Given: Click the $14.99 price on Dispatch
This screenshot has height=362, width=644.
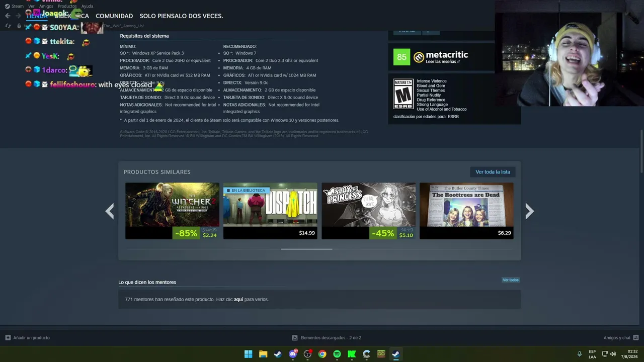Looking at the screenshot, I should click(307, 233).
